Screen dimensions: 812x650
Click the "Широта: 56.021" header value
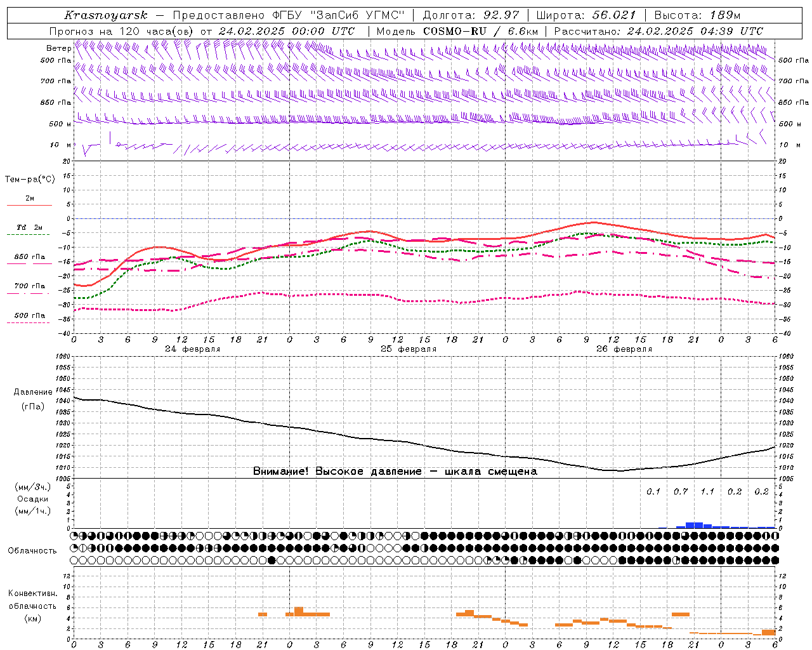[586, 15]
